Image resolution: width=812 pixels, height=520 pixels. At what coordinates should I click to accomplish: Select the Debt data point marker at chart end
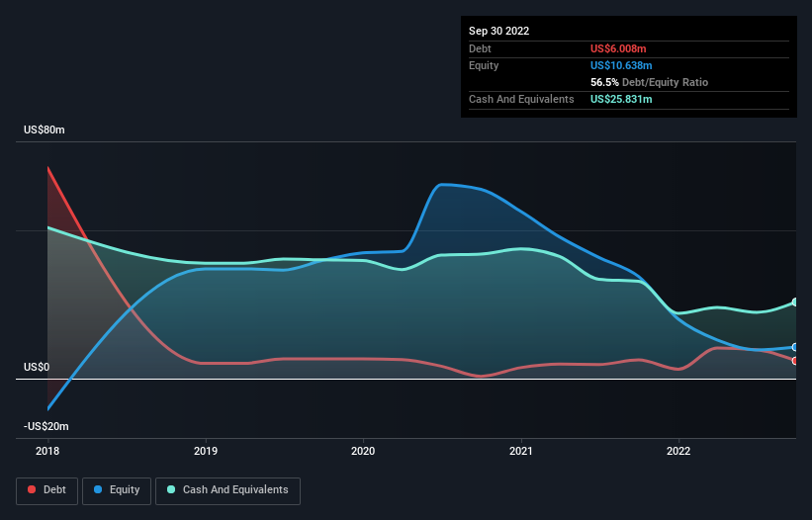click(x=795, y=361)
